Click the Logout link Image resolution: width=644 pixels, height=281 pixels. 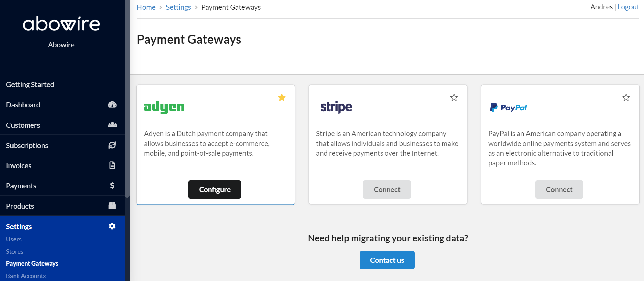pyautogui.click(x=628, y=7)
